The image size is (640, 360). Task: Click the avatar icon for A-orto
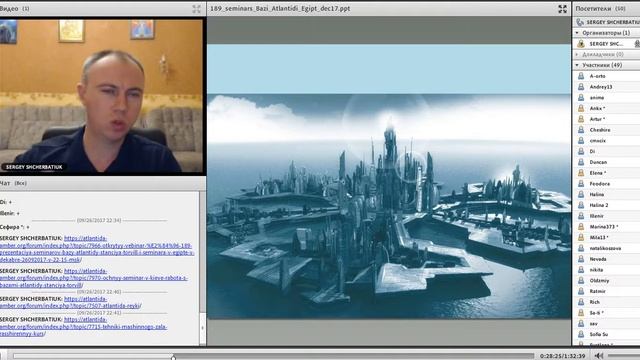coord(581,76)
